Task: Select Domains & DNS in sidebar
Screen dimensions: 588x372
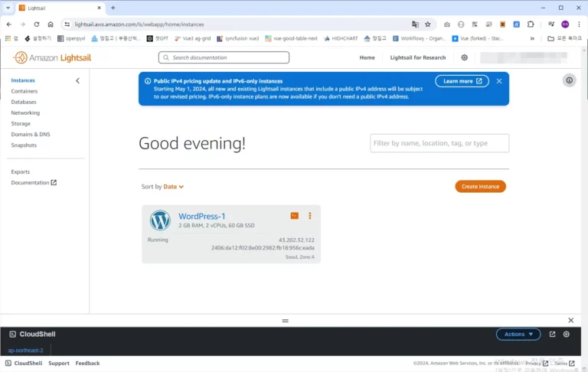Action: pyautogui.click(x=31, y=134)
